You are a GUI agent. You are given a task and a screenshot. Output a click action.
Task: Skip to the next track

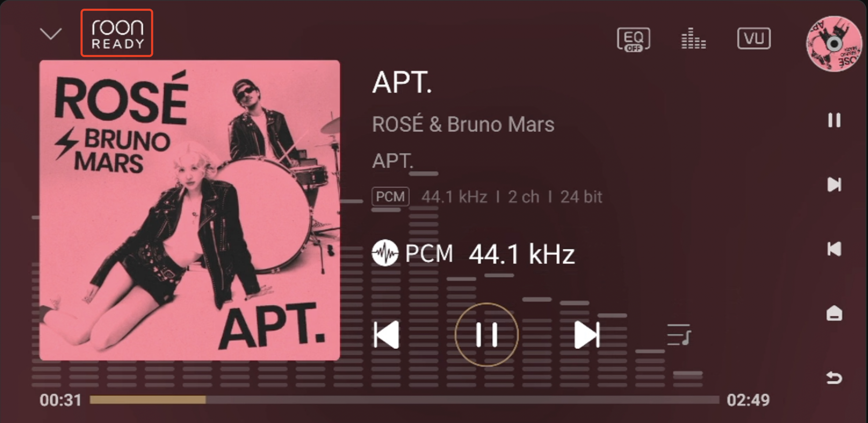pos(587,335)
